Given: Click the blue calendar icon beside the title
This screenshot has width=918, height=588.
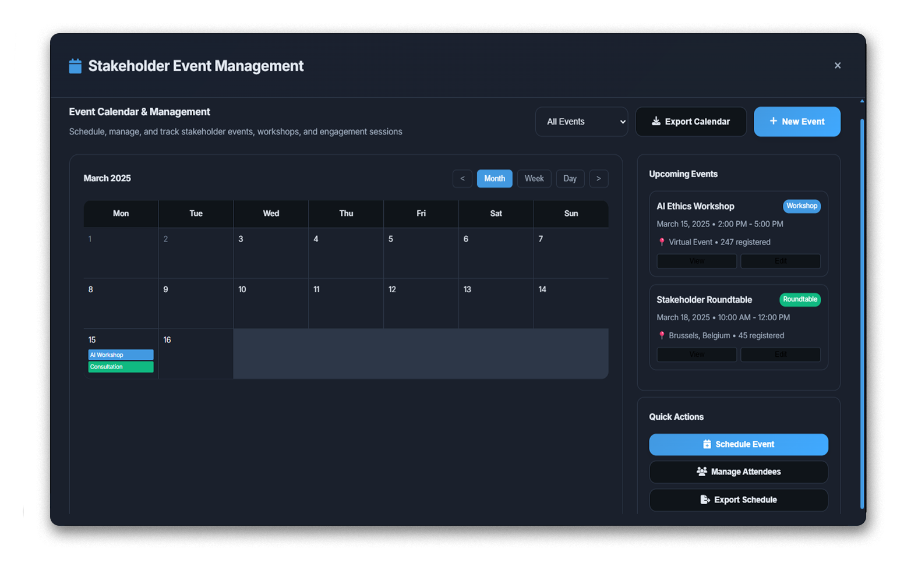Looking at the screenshot, I should (75, 66).
